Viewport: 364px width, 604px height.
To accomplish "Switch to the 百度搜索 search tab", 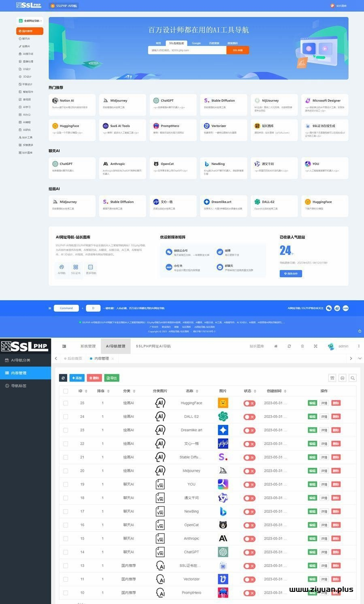I will point(214,43).
